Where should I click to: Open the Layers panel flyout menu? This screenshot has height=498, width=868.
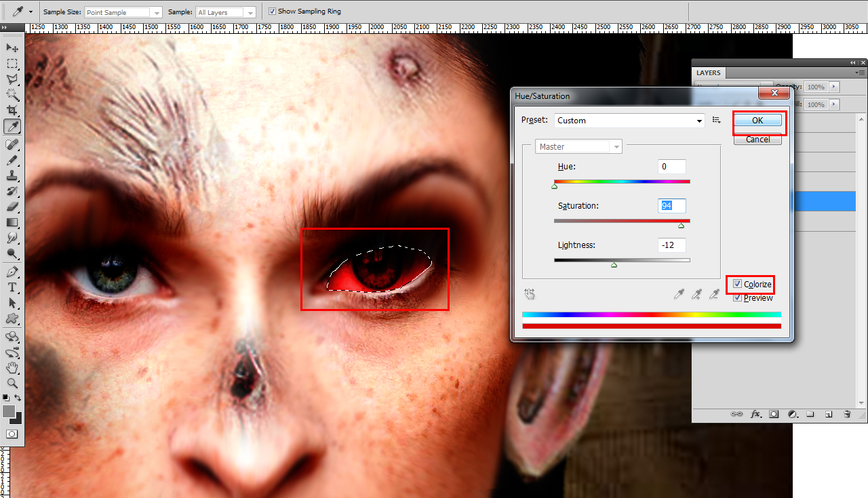click(861, 72)
